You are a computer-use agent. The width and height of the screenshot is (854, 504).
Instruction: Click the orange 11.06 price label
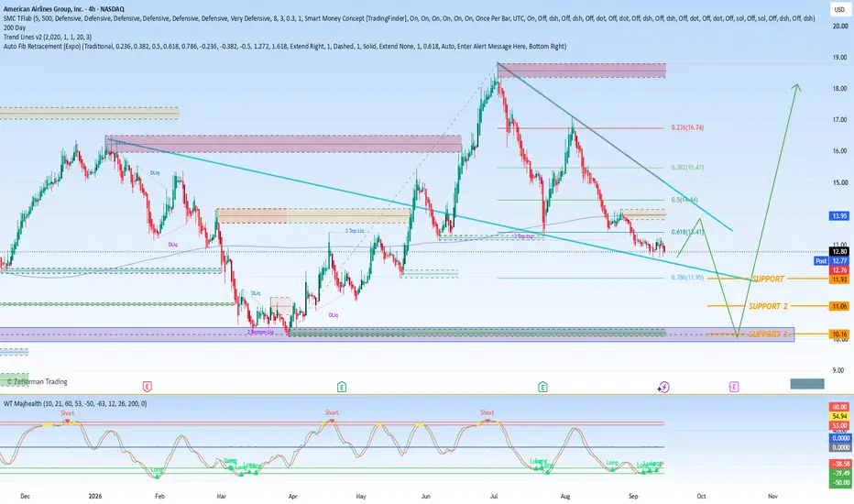(839, 306)
